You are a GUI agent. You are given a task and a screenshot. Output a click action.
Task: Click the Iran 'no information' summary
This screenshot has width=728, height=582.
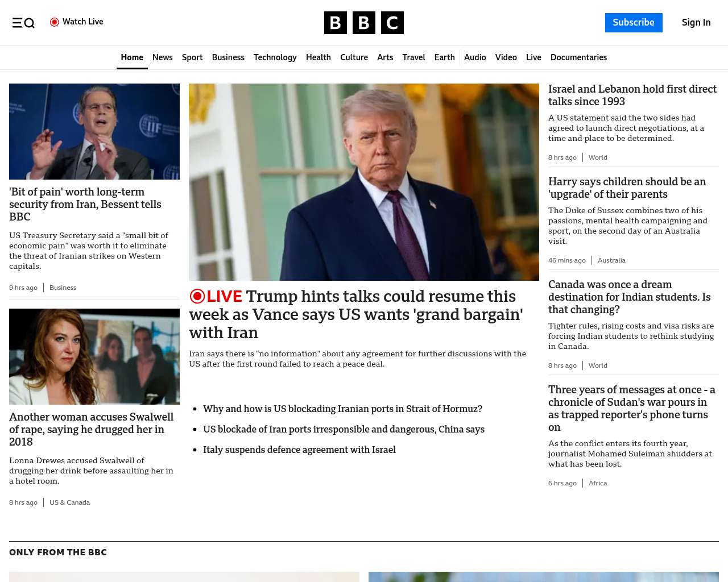tap(358, 359)
